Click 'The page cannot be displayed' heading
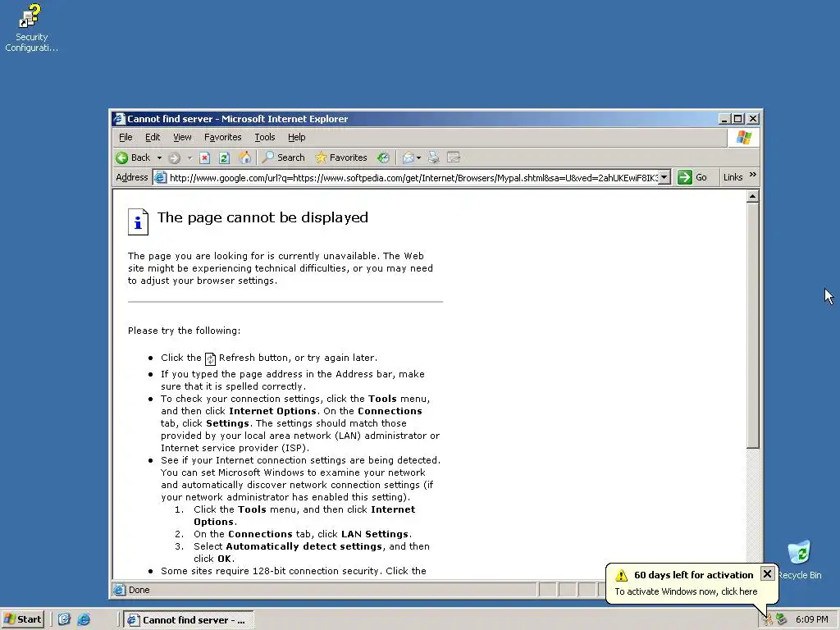The height and width of the screenshot is (630, 840). point(262,217)
